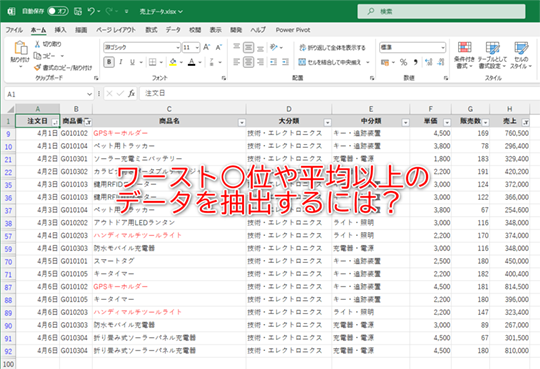540x369 pixels.
Task: Click the select all corner triangle
Action: 10,109
